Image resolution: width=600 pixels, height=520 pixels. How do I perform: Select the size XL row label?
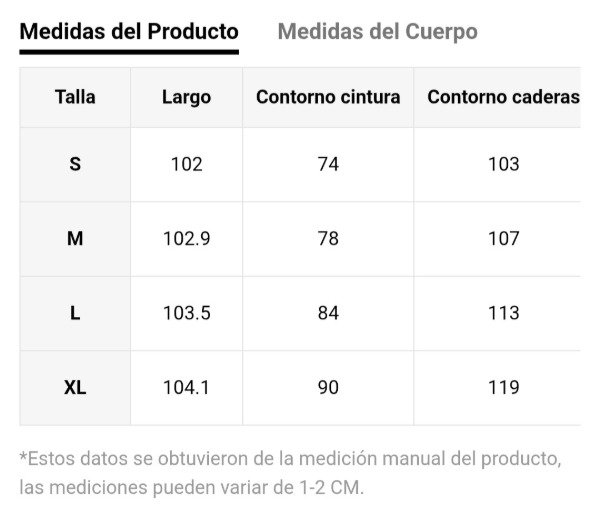coord(75,387)
